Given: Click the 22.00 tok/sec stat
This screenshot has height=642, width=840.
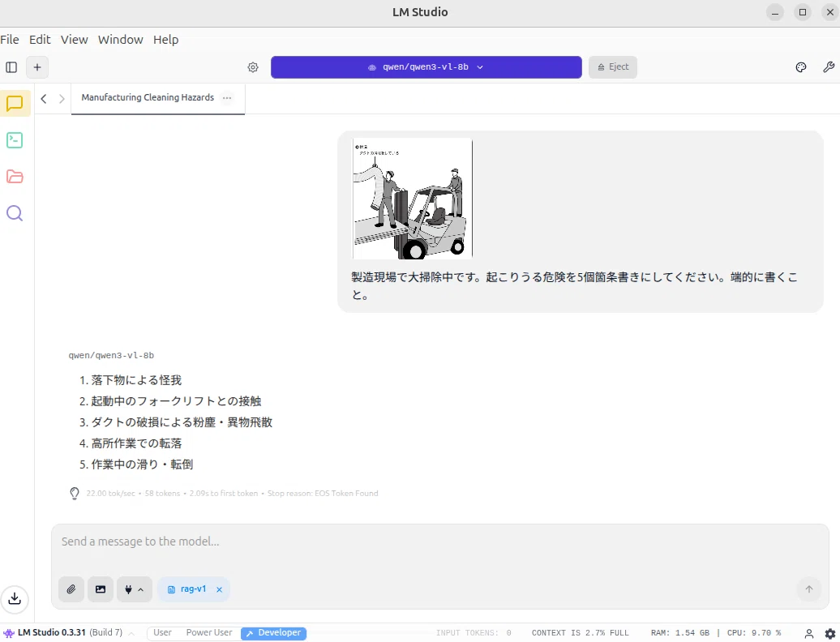Looking at the screenshot, I should pyautogui.click(x=111, y=493).
